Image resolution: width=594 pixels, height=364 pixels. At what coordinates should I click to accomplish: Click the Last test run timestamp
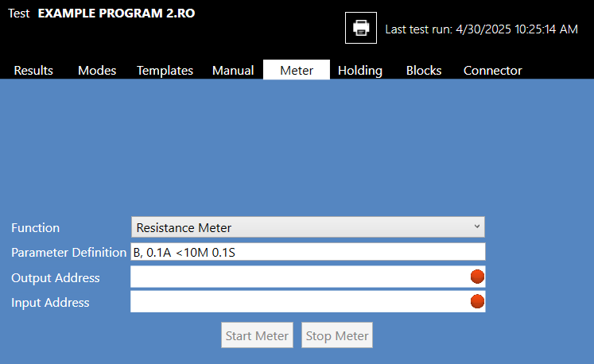pyautogui.click(x=482, y=29)
